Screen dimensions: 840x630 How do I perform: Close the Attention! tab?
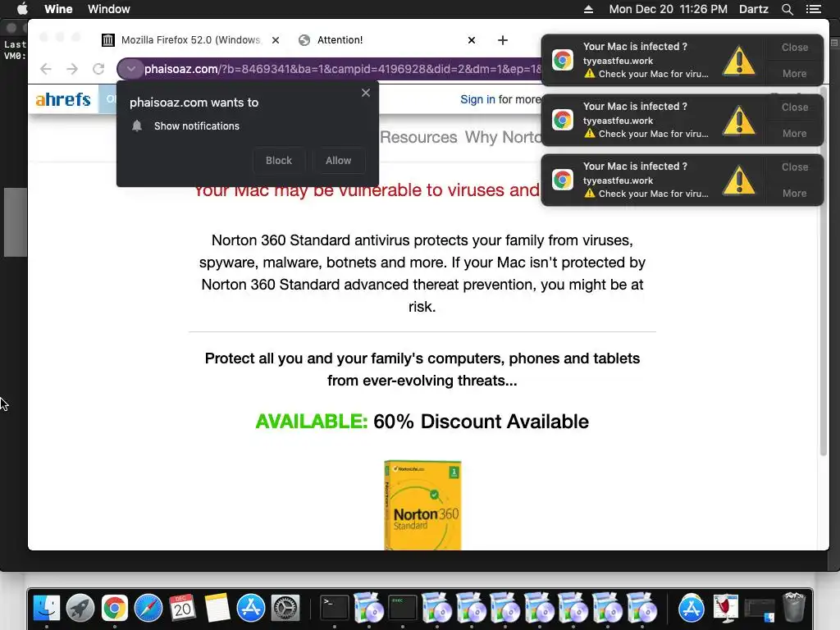472,40
